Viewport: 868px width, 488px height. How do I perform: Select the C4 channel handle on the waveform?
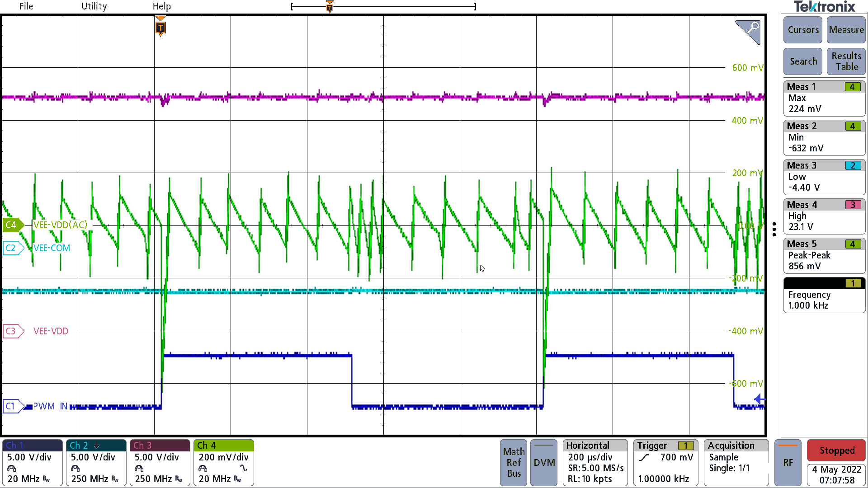point(12,225)
